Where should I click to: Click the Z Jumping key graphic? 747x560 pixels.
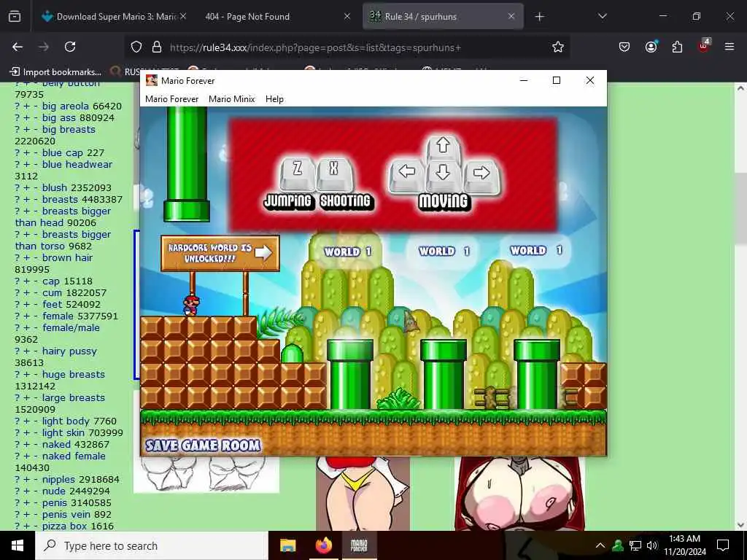coord(298,174)
